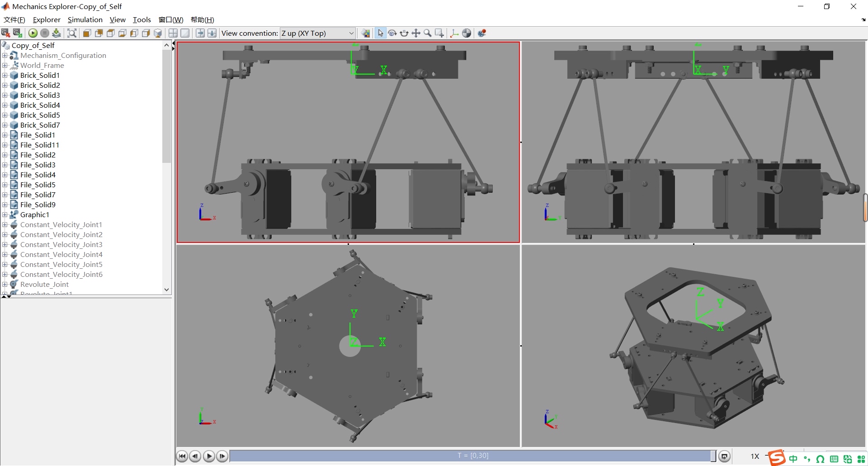This screenshot has width=868, height=466.
Task: Open the 帮助(H) menu
Action: 203,19
